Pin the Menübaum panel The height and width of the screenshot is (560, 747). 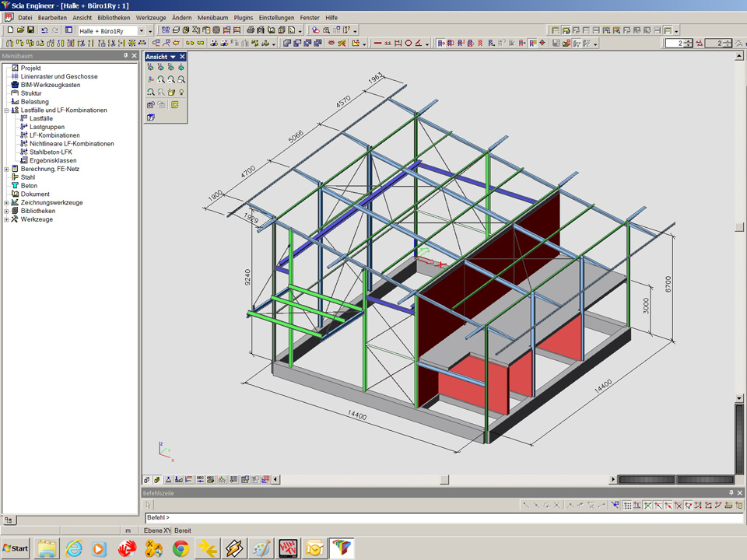(x=126, y=56)
